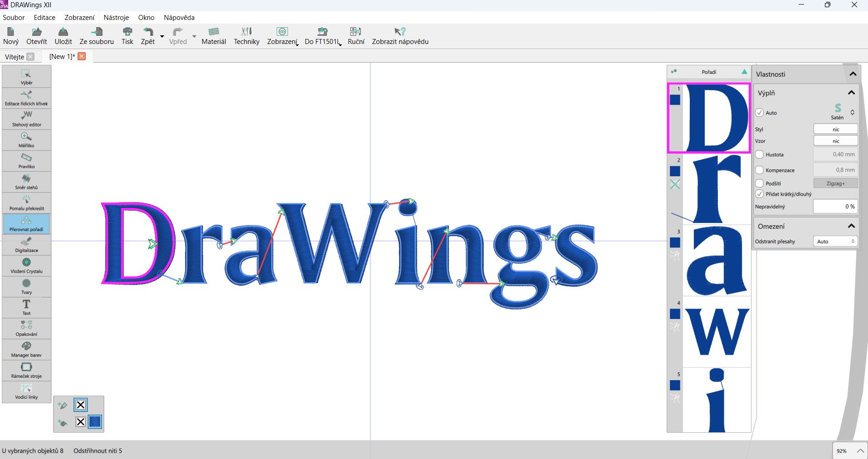
Task: Click the Vpřed redo button
Action: [178, 36]
